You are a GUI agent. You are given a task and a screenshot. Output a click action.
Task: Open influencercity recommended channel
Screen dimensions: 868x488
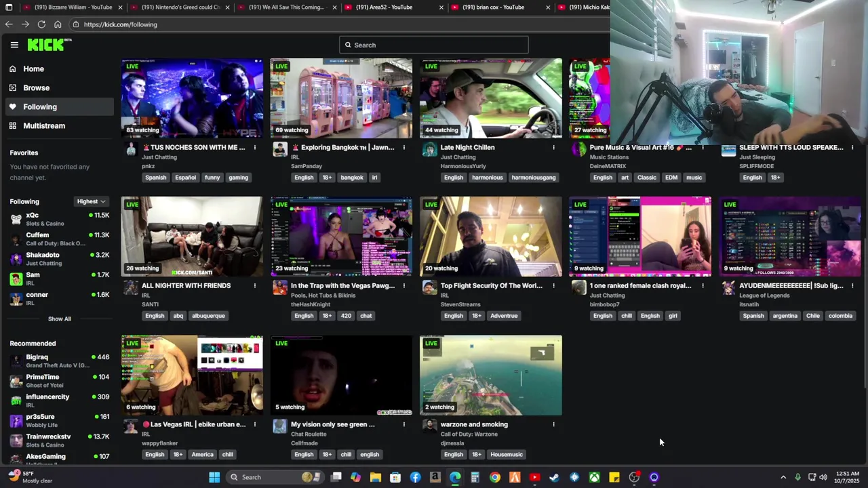59,401
